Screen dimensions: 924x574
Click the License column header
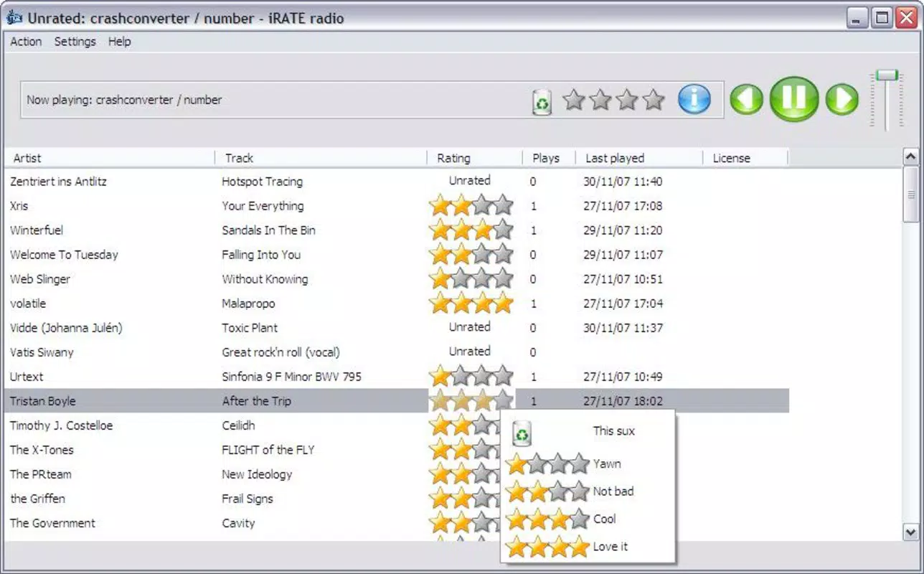(x=745, y=158)
